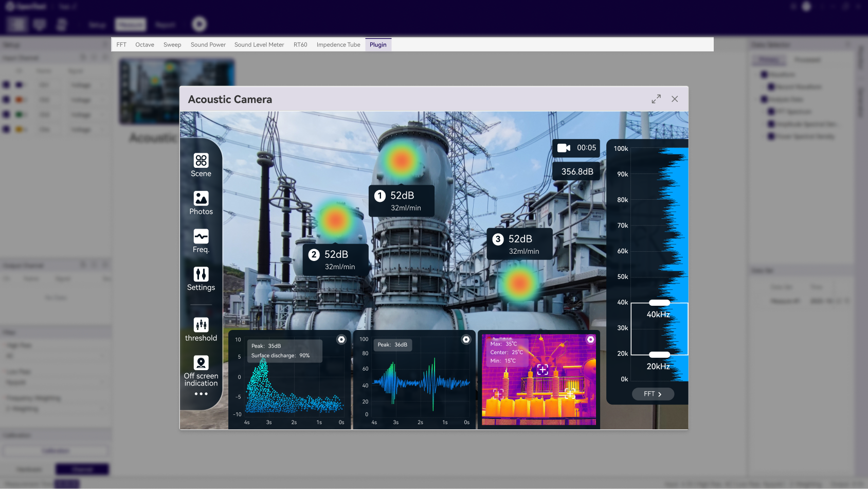
Task: Open the Settings sliders icon
Action: (x=201, y=274)
